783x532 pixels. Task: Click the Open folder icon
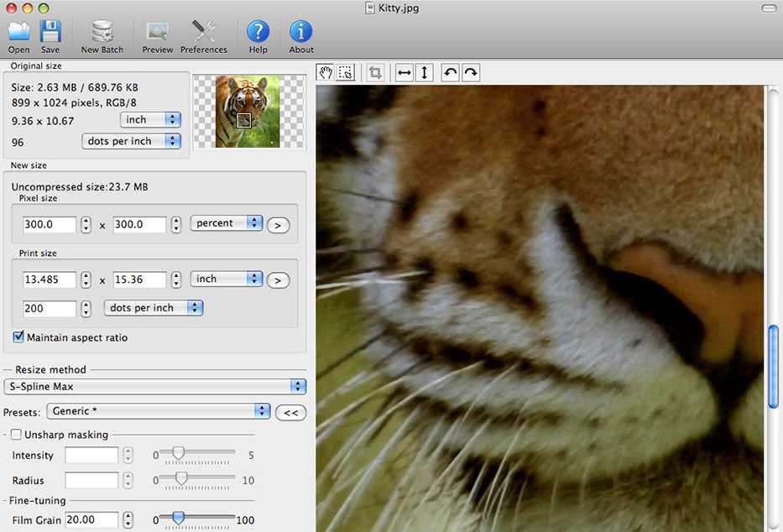[x=18, y=34]
